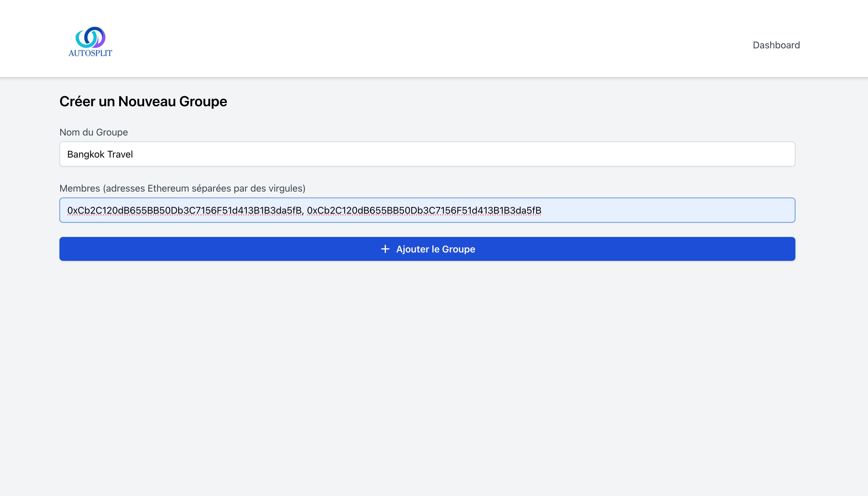868x496 pixels.
Task: Select the Créer un Nouveau Groupe heading
Action: pyautogui.click(x=143, y=101)
